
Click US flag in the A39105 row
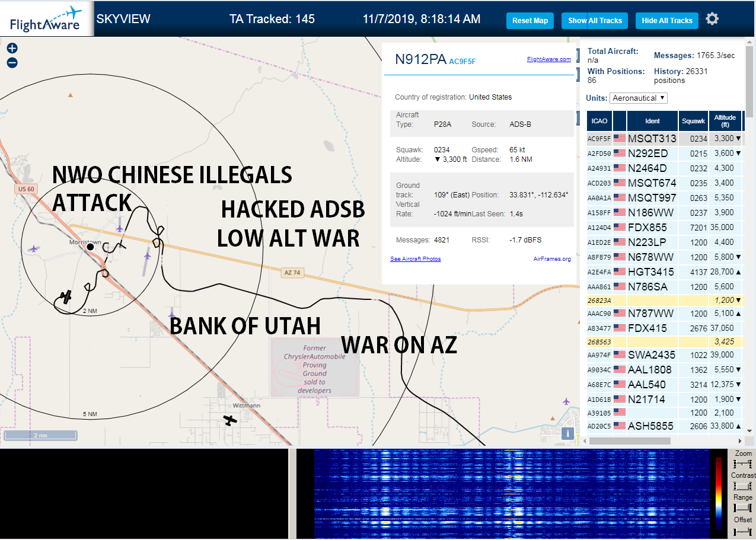(620, 412)
